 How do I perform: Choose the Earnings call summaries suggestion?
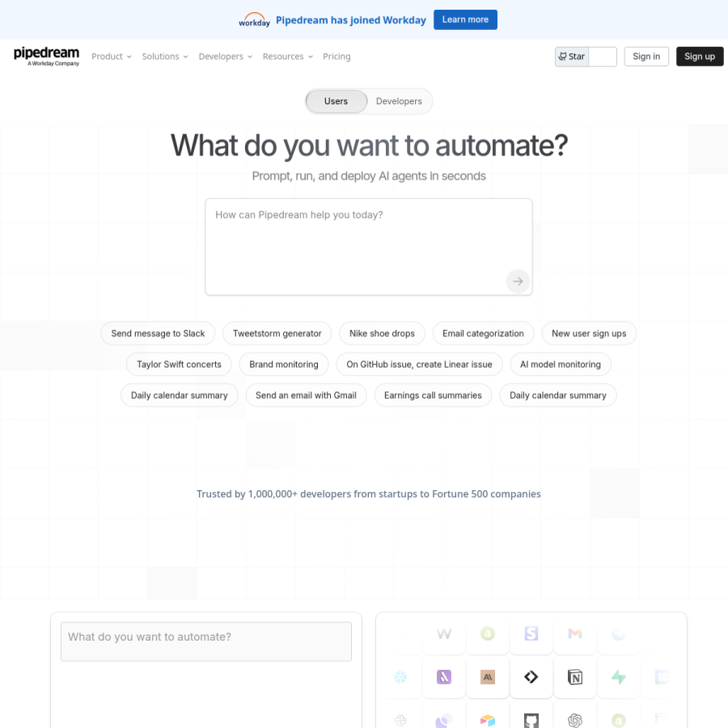coord(433,395)
